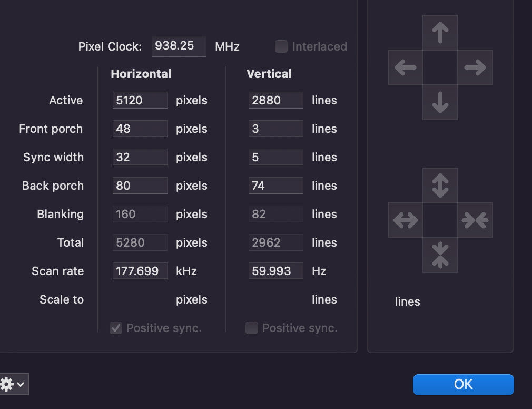Click the Vertical Active field 2880

point(276,100)
